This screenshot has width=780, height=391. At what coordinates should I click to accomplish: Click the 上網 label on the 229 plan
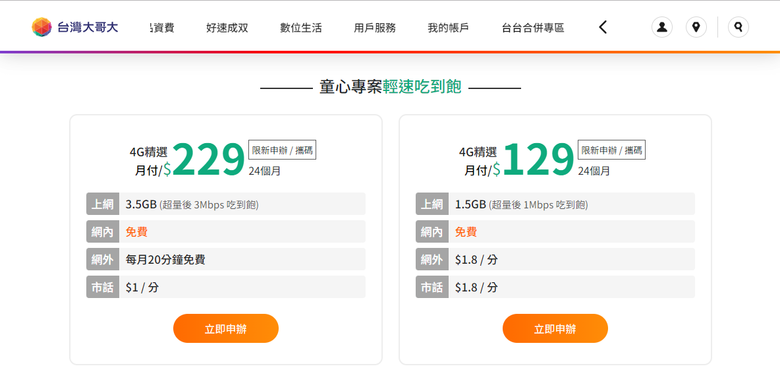pos(102,204)
